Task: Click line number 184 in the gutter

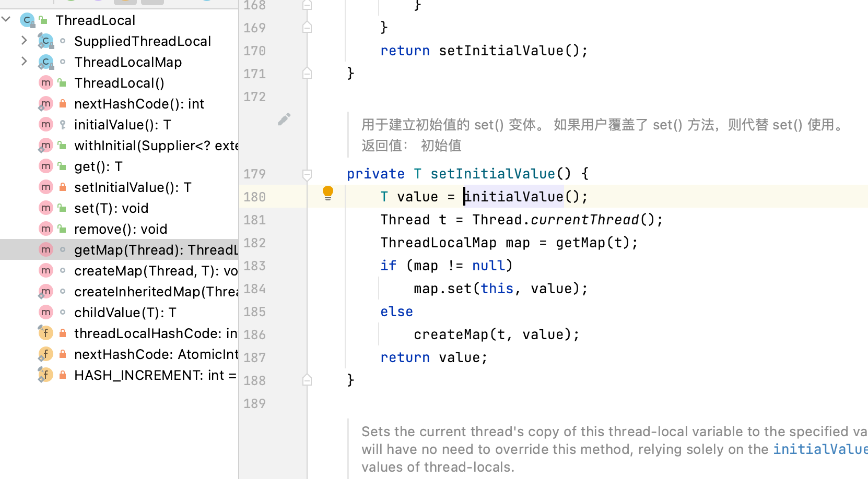Action: click(x=254, y=289)
